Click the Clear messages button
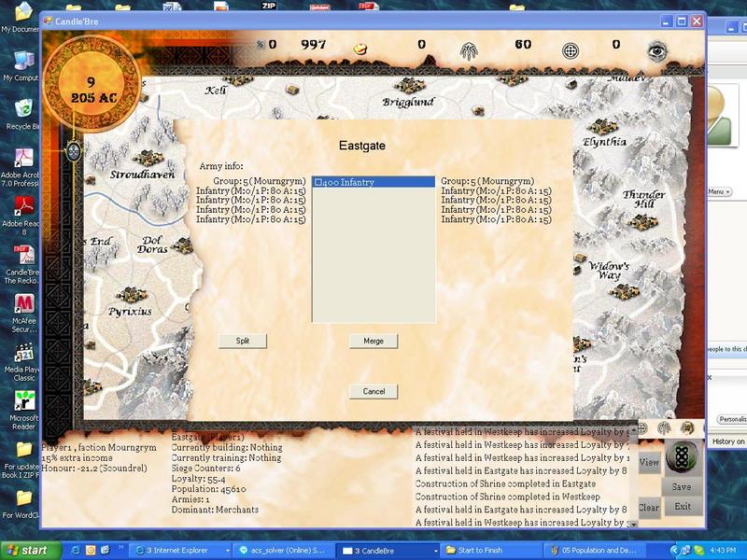This screenshot has height=560, width=747. pyautogui.click(x=649, y=508)
